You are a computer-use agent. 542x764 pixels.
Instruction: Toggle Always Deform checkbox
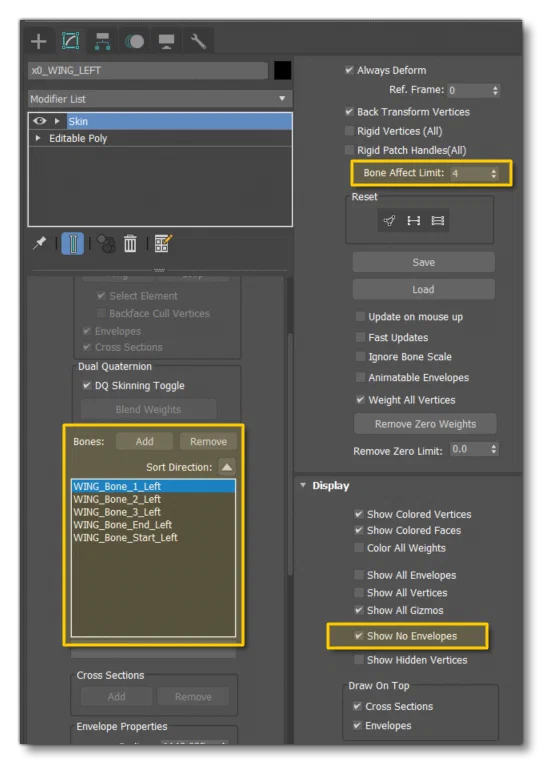349,70
